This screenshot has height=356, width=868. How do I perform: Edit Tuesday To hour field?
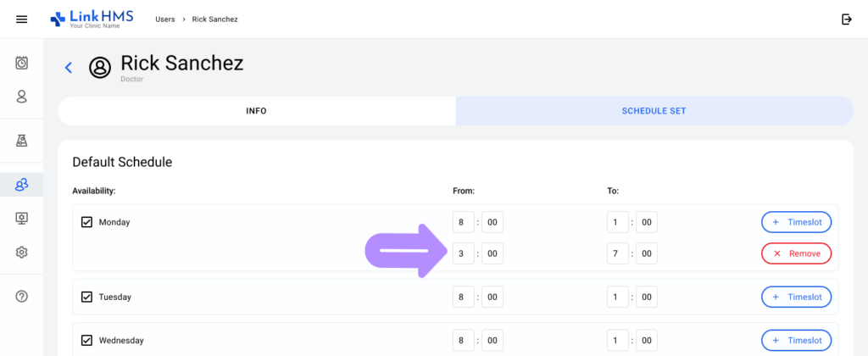point(618,297)
